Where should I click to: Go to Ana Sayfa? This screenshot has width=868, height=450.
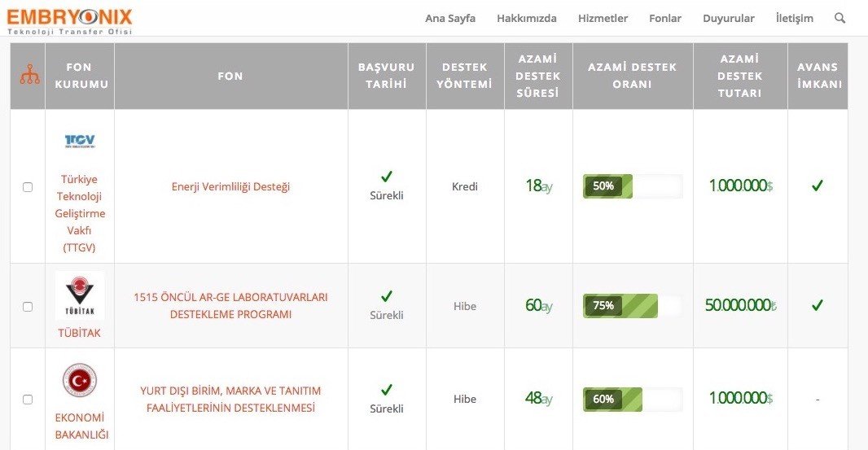pyautogui.click(x=450, y=18)
